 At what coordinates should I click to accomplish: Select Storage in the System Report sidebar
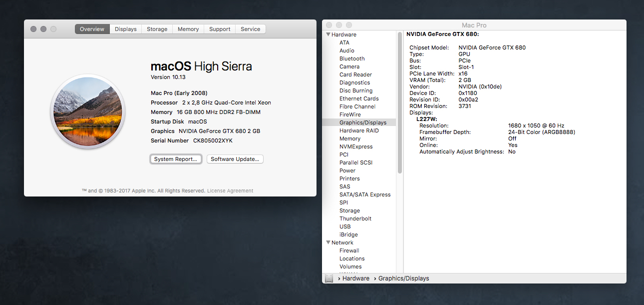coord(349,210)
